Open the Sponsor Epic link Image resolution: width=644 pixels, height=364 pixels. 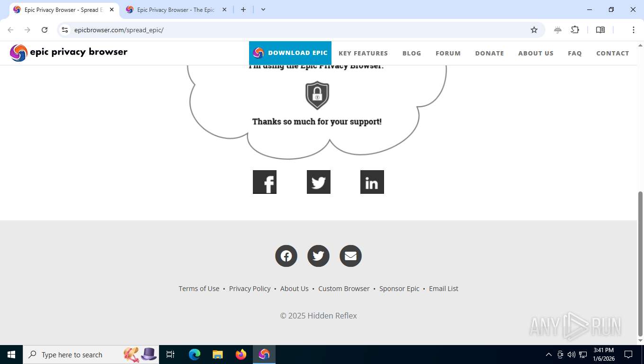399,289
